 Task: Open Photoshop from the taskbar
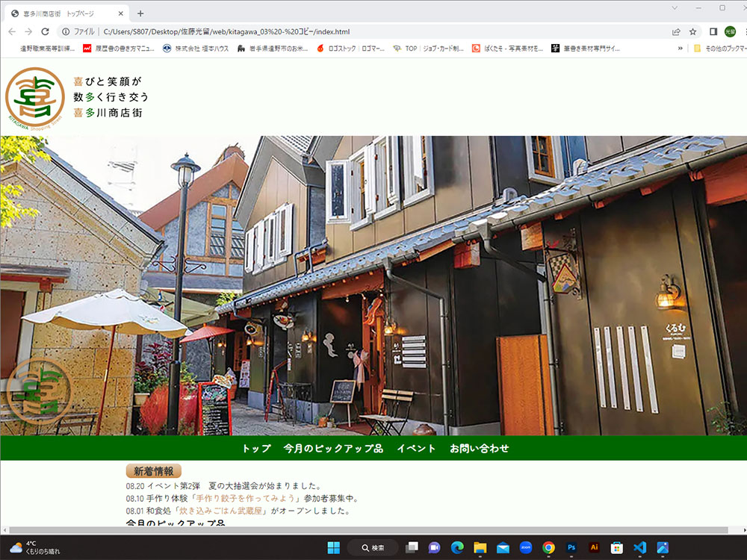(571, 547)
